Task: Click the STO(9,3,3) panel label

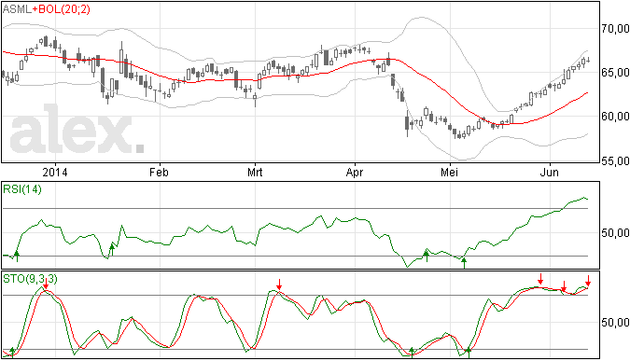Action: 31,279
